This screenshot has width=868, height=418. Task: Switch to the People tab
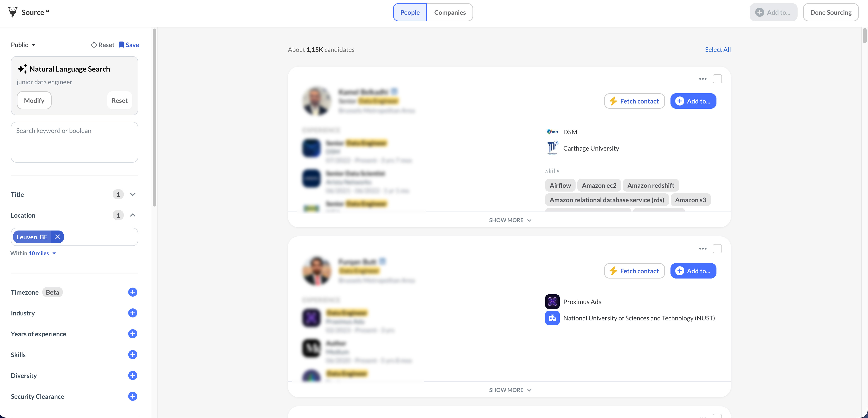(x=410, y=12)
